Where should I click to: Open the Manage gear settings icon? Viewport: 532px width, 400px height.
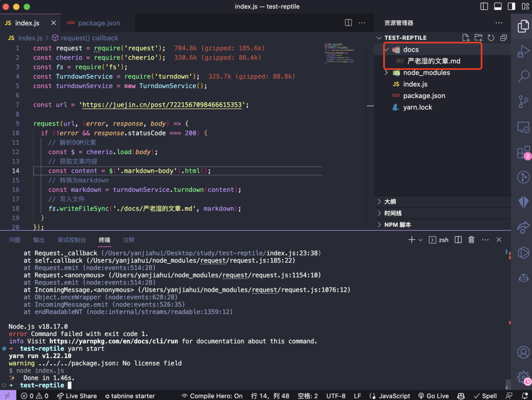click(x=523, y=377)
